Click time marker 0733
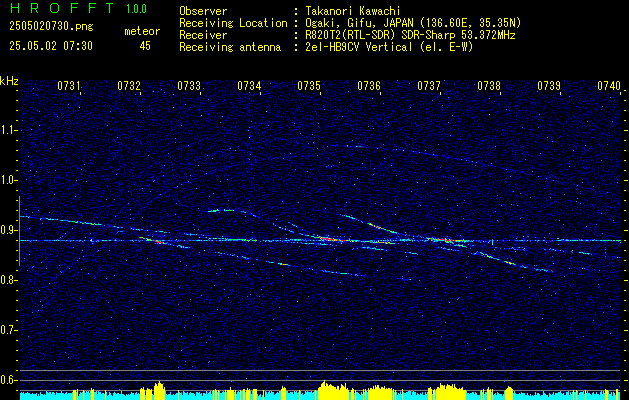Image resolution: width=629 pixels, height=400 pixels. click(x=189, y=85)
